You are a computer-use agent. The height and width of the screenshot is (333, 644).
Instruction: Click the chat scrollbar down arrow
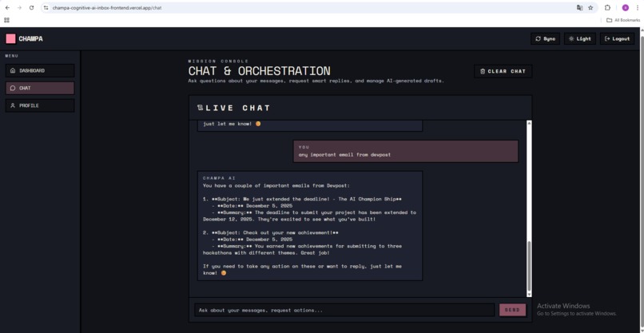tap(529, 295)
